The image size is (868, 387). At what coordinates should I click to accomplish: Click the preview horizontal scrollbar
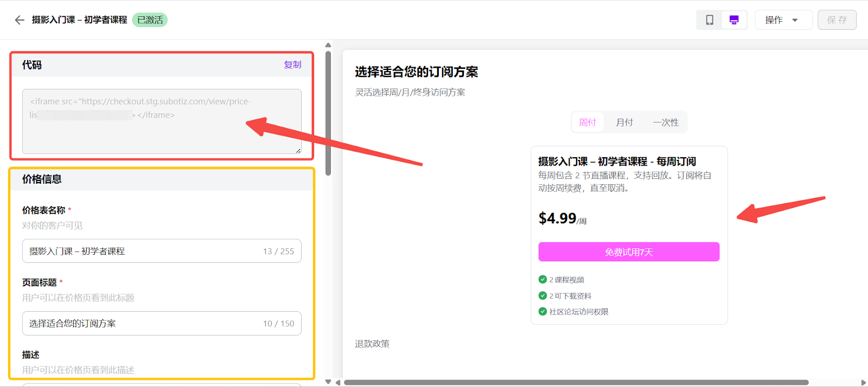click(575, 383)
